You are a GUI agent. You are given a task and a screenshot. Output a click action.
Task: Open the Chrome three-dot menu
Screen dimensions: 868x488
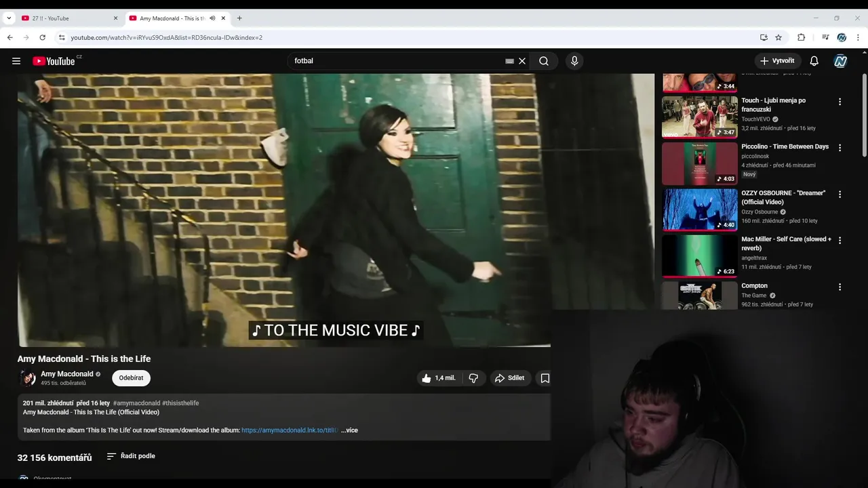tap(859, 37)
